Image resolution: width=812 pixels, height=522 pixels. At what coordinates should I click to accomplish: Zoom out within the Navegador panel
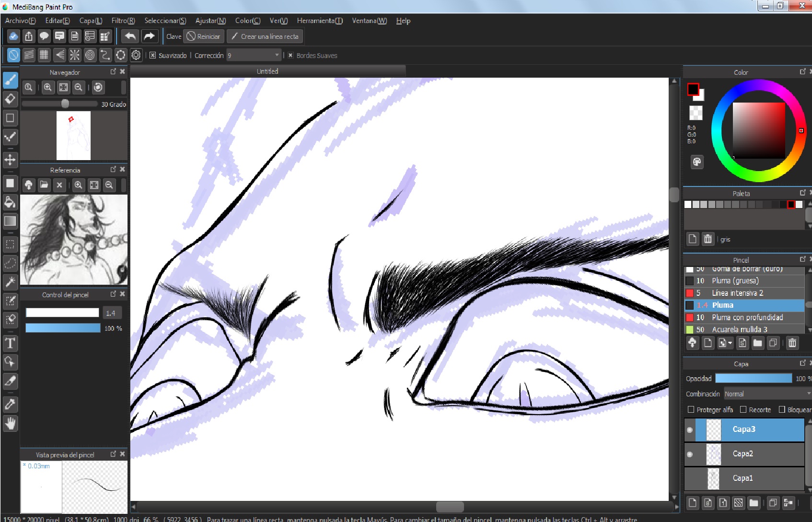[x=79, y=87]
